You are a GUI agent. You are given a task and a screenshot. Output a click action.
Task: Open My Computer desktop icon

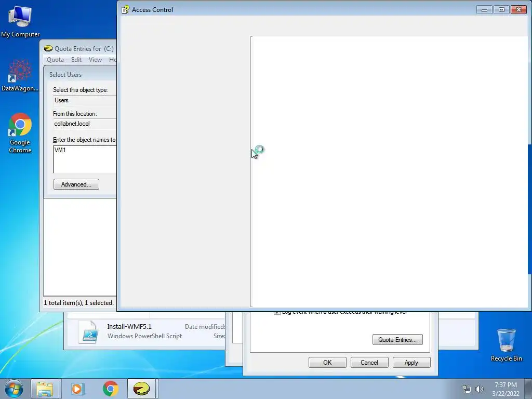click(20, 21)
